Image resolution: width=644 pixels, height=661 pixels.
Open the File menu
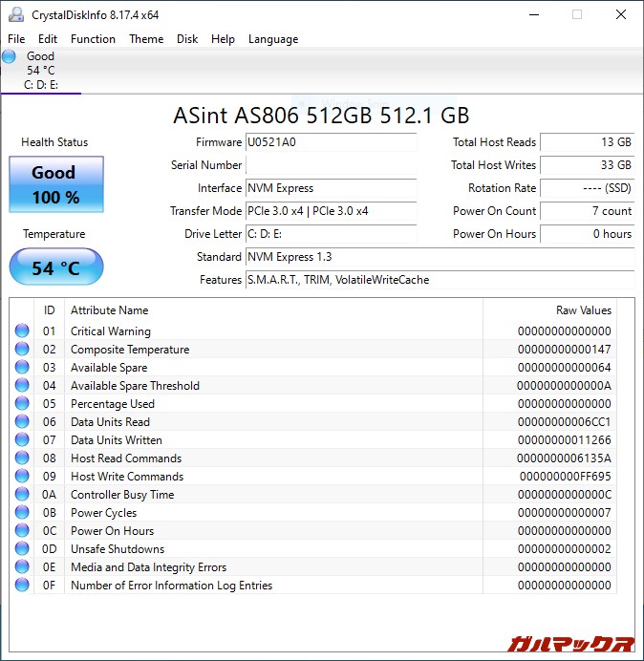click(x=16, y=39)
